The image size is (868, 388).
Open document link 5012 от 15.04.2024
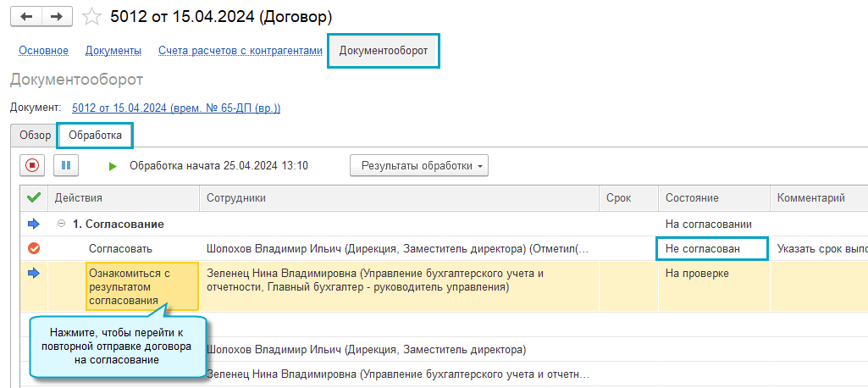pyautogui.click(x=176, y=108)
